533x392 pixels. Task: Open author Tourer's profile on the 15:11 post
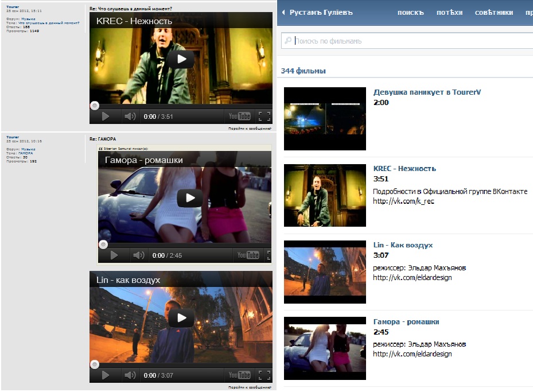pyautogui.click(x=13, y=7)
